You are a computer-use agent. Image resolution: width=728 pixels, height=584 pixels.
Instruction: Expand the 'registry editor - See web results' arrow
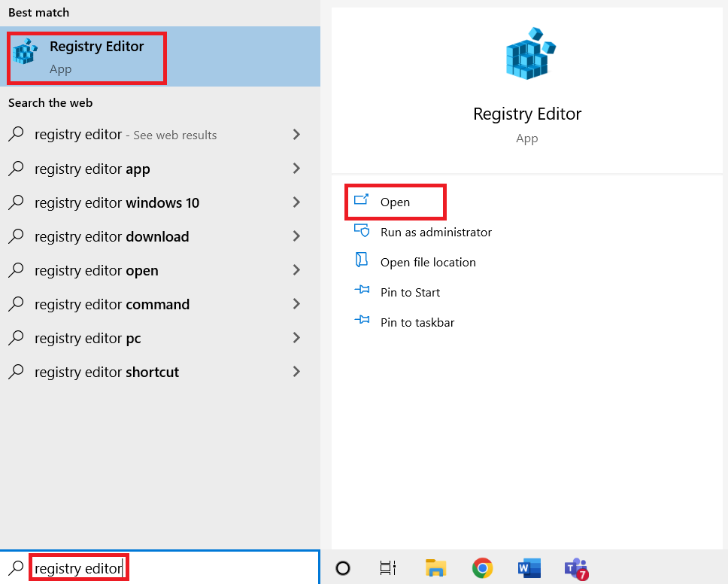(296, 135)
